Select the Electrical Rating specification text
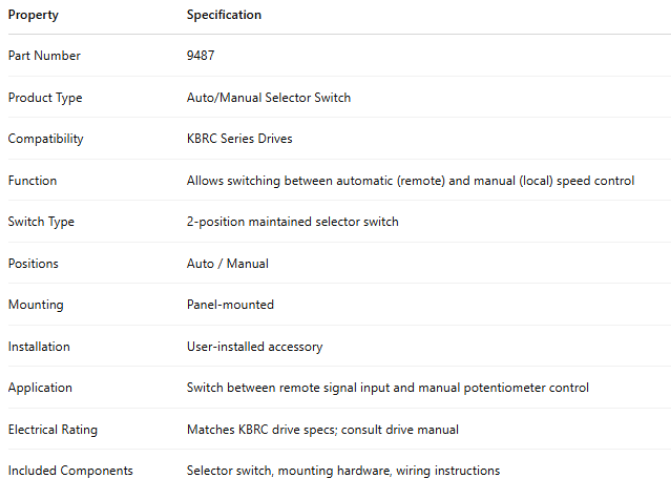This screenshot has width=671, height=500. click(322, 430)
